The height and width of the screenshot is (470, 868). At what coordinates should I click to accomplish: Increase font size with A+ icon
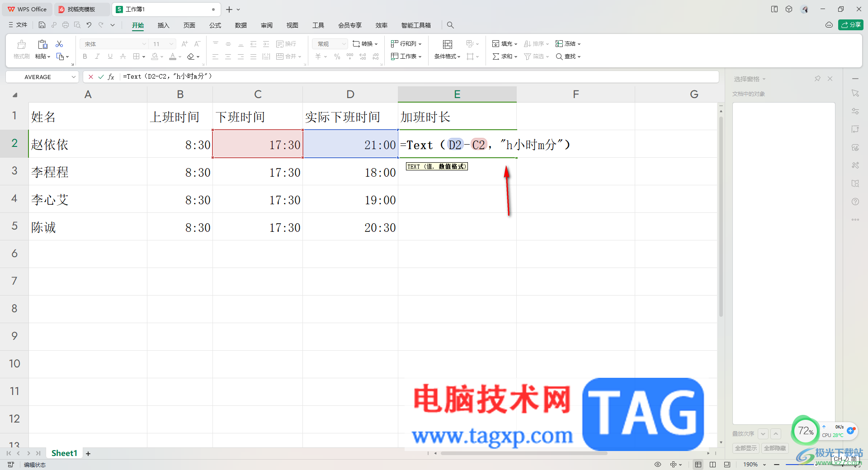[x=184, y=44]
